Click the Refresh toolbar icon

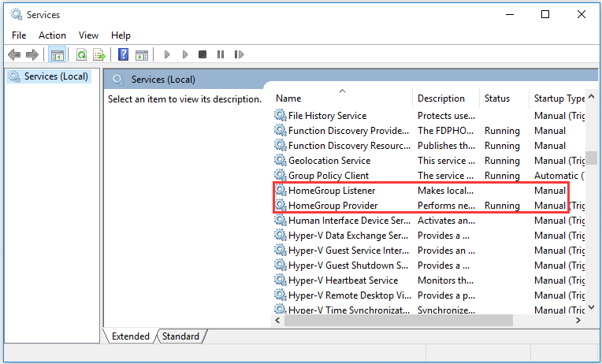pyautogui.click(x=81, y=54)
